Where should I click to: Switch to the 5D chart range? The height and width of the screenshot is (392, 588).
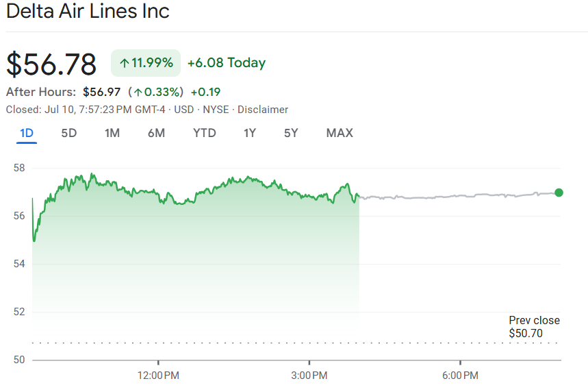coord(69,133)
